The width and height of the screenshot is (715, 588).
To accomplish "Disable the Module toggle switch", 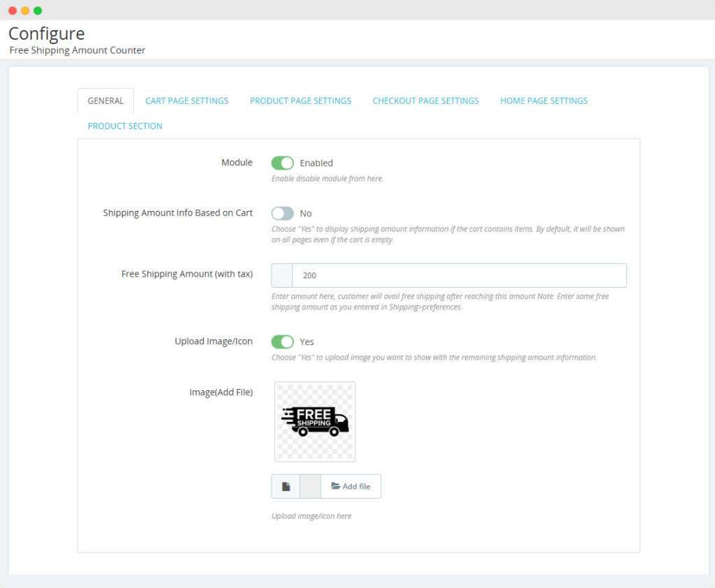I will point(282,163).
